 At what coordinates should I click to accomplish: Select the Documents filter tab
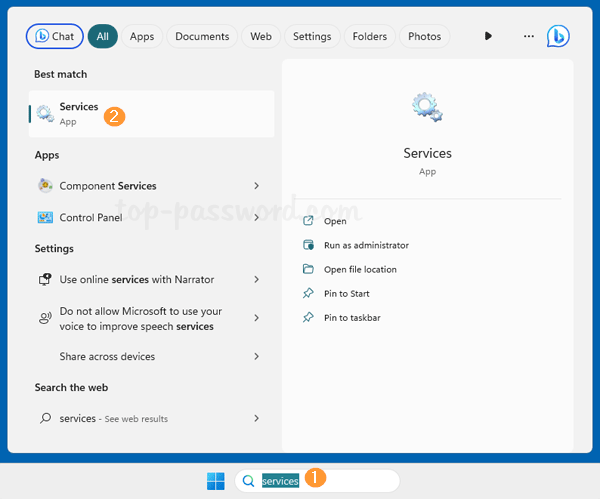pos(202,36)
